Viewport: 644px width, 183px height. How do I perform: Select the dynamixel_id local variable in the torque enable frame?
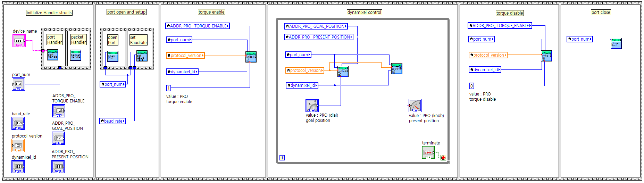(x=182, y=72)
